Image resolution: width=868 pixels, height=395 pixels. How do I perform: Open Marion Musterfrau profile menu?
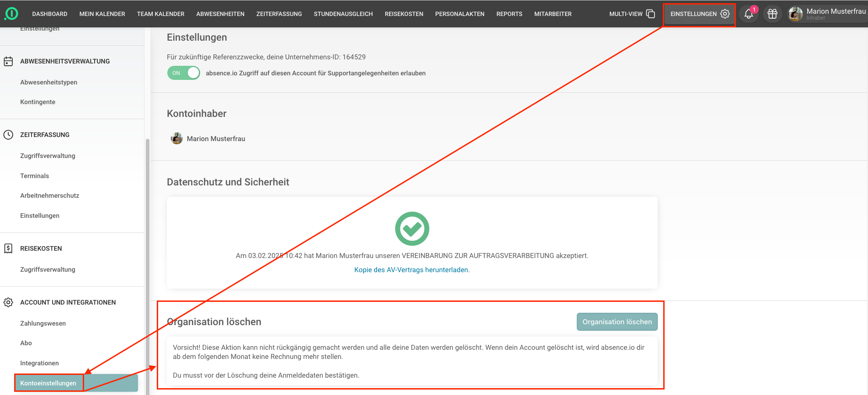(x=827, y=14)
